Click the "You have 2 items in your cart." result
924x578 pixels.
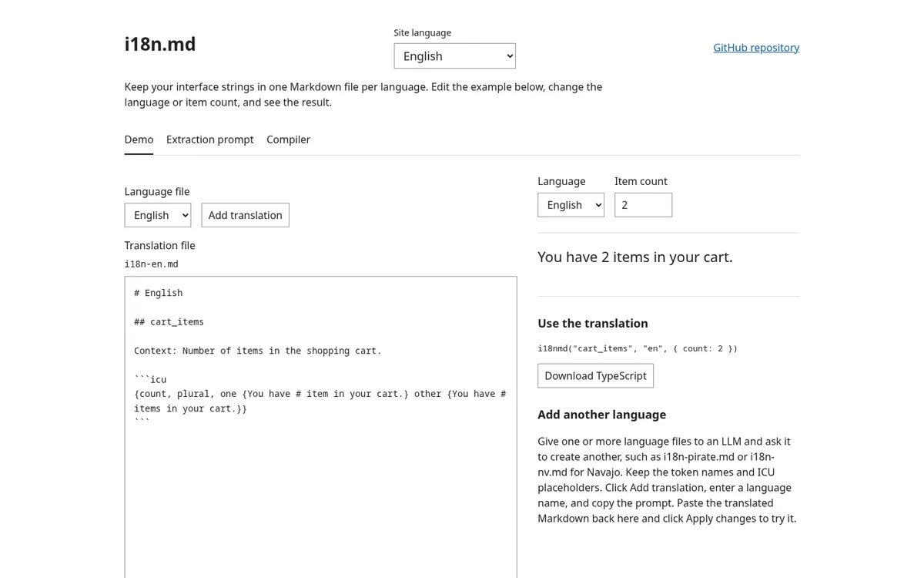click(x=635, y=257)
